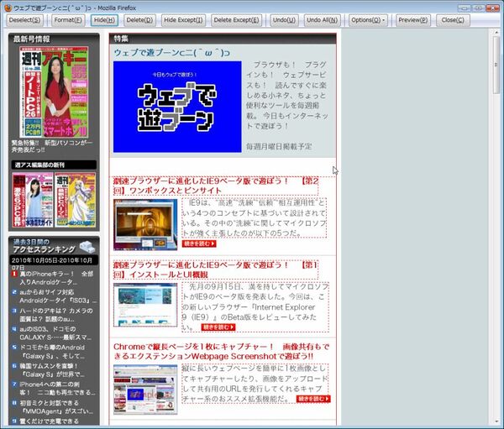The height and width of the screenshot is (429, 504).
Task: Use the Delete(D) toolbar button
Action: pos(139,20)
